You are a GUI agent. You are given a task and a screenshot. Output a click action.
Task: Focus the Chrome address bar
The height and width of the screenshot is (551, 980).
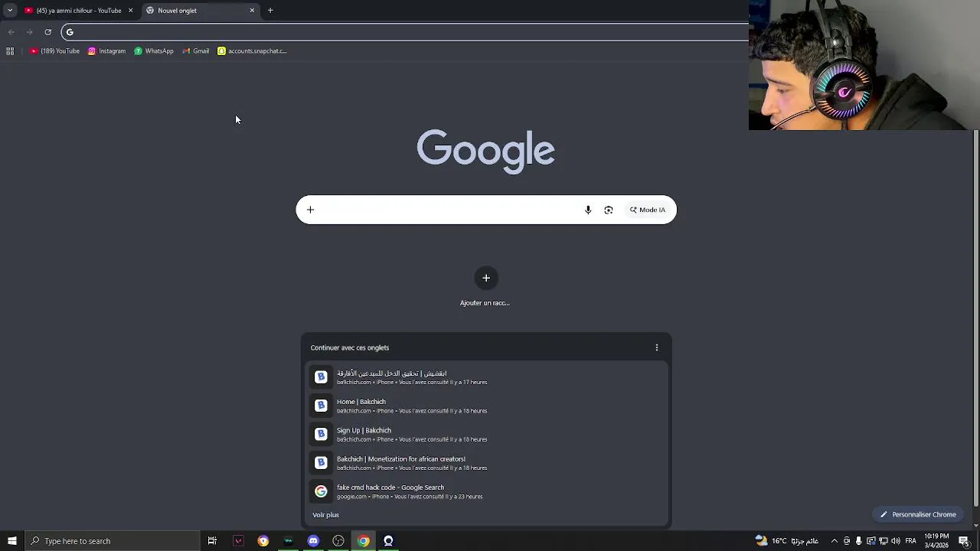pyautogui.click(x=406, y=32)
